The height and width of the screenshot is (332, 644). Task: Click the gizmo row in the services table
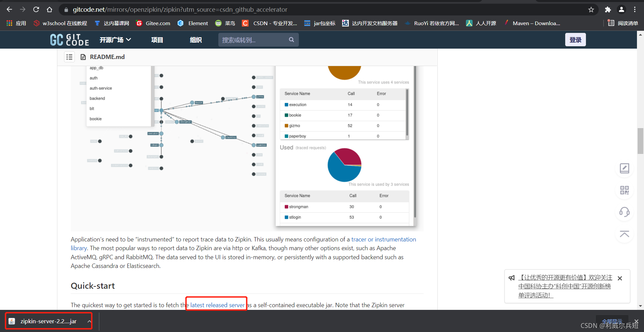coord(343,125)
